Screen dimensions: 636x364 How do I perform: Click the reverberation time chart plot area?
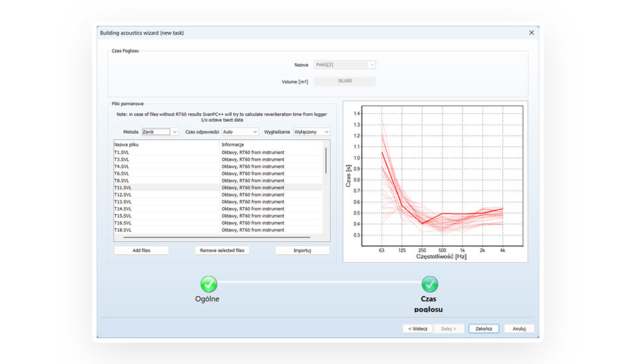point(442,176)
